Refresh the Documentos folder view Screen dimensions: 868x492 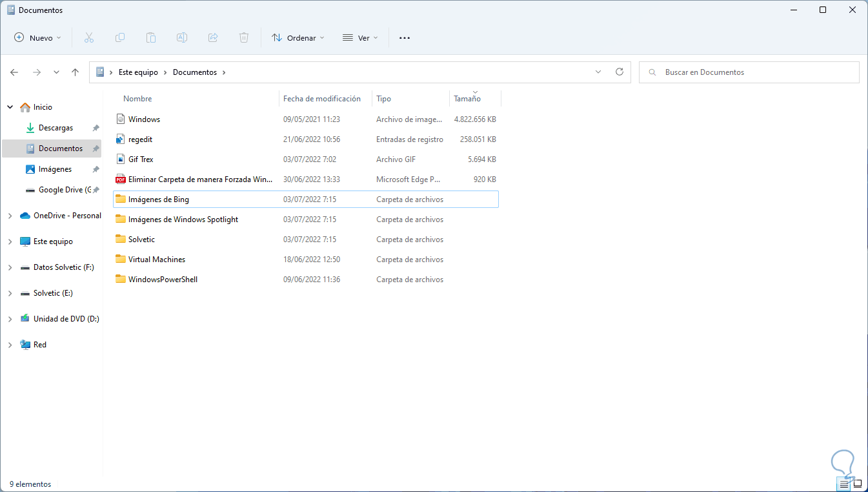[x=620, y=72]
